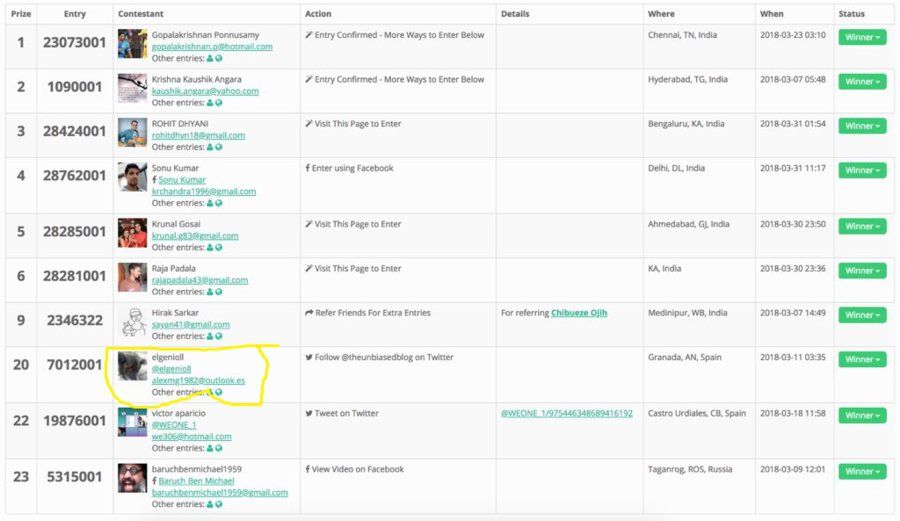Click Gopalakrishnan Ponnusamy's avatar thumbnail
Viewport: 900px width, 521px height.
pyautogui.click(x=133, y=44)
